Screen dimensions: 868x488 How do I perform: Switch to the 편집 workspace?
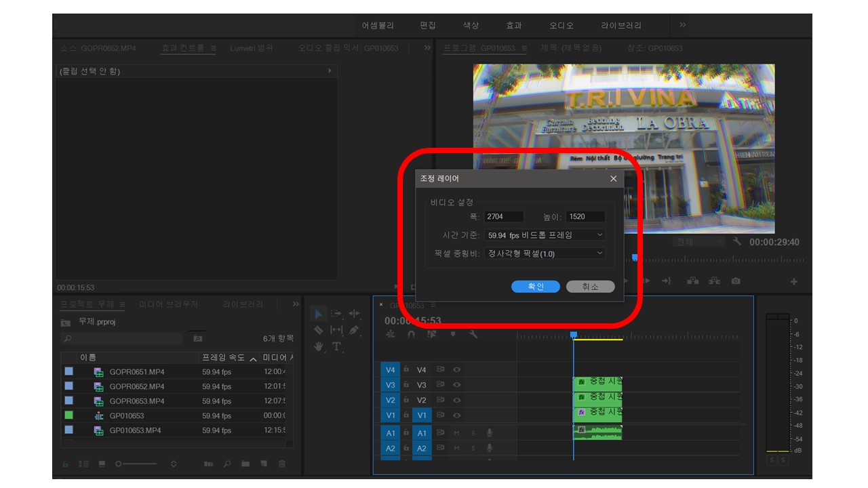pyautogui.click(x=428, y=25)
